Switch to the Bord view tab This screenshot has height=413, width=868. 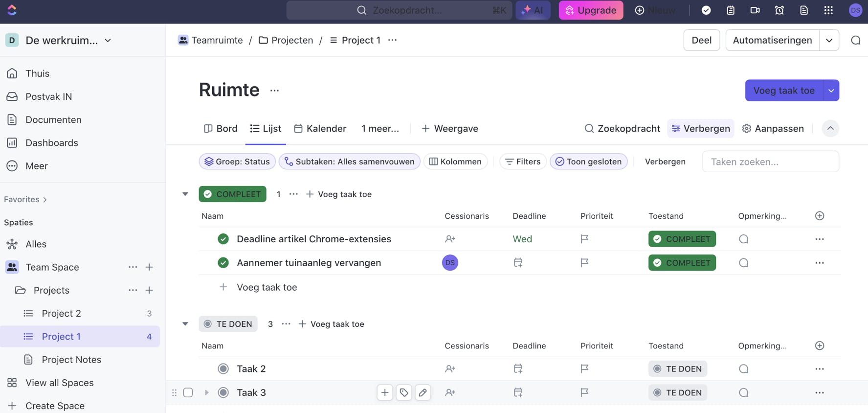[221, 129]
